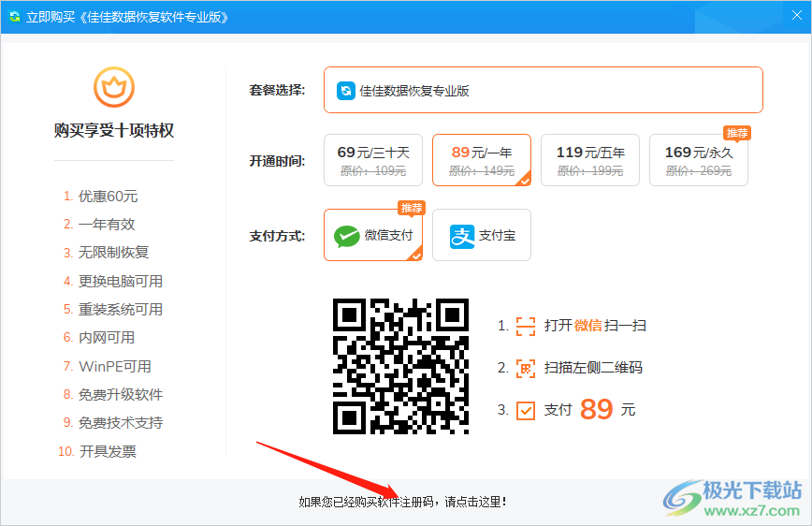Click the privilege item 更换电脑可用
812x526 pixels.
click(113, 282)
